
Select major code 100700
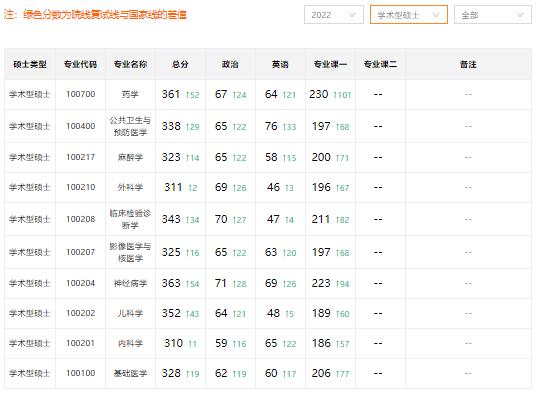click(80, 94)
